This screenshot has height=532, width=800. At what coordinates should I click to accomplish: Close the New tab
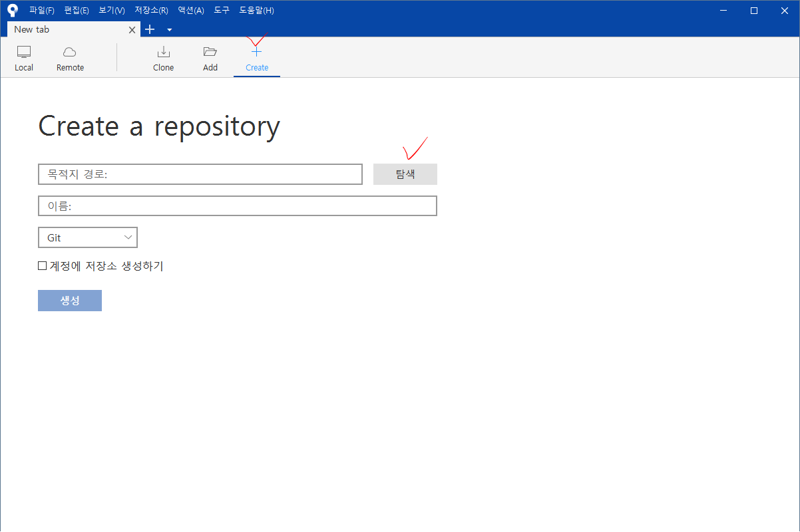(132, 29)
